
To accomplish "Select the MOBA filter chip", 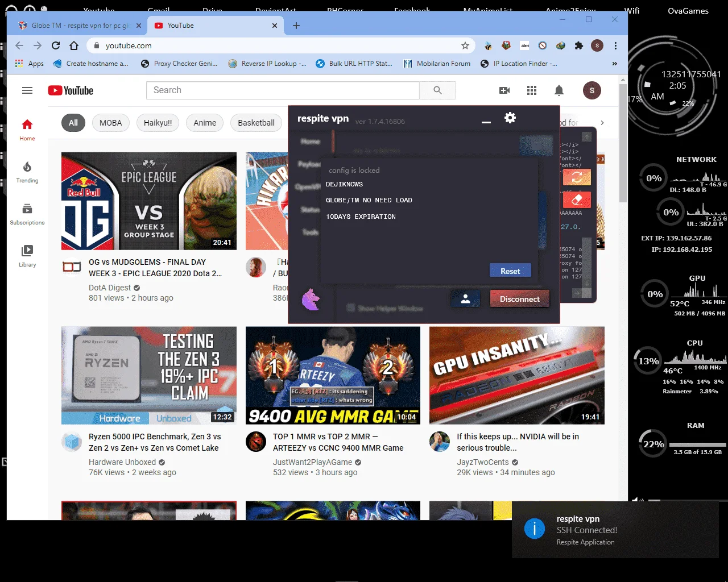I will coord(111,123).
